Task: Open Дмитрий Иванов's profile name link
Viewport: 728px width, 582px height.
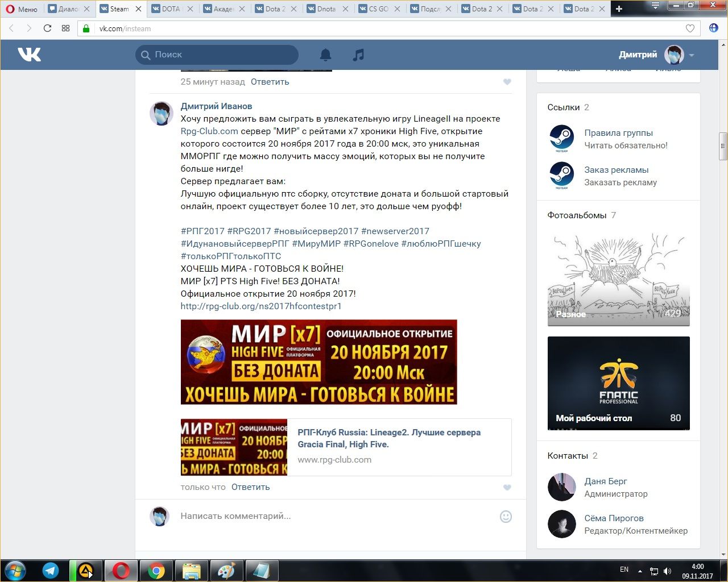Action: coord(216,106)
